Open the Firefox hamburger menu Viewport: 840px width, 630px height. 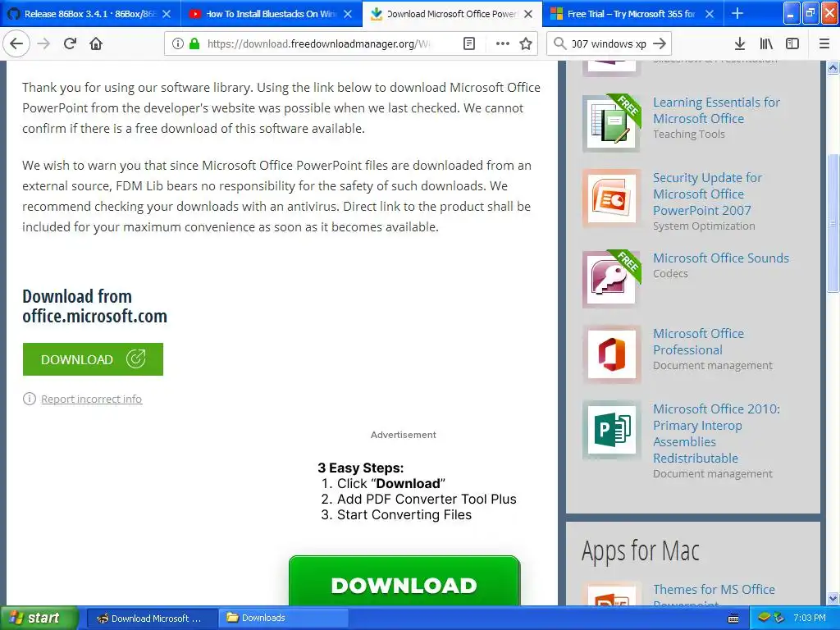824,43
